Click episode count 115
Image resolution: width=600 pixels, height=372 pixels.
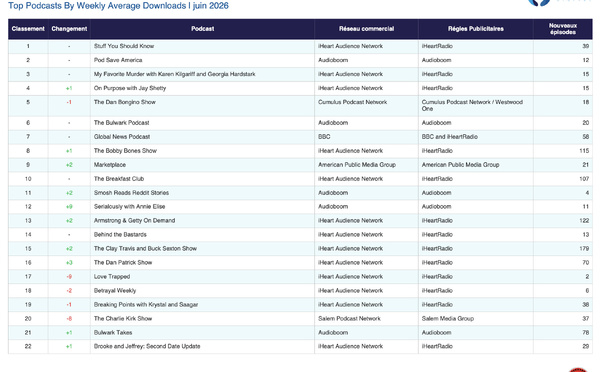(x=584, y=151)
